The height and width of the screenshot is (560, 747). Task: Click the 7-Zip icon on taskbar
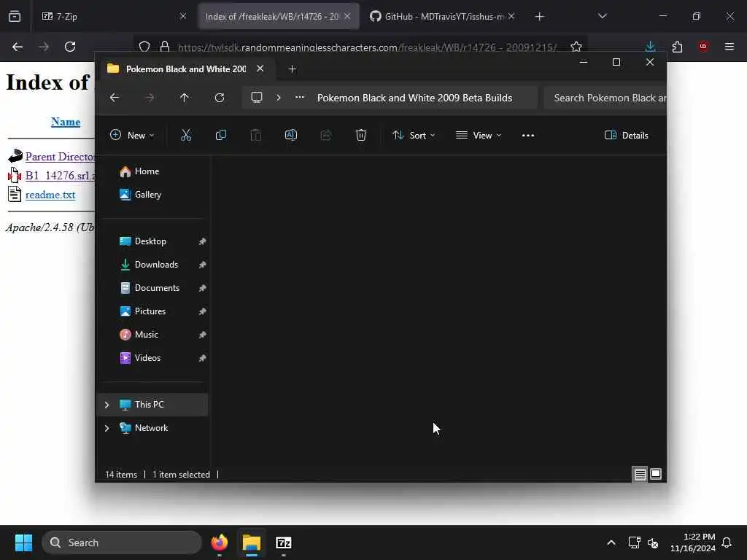[284, 542]
